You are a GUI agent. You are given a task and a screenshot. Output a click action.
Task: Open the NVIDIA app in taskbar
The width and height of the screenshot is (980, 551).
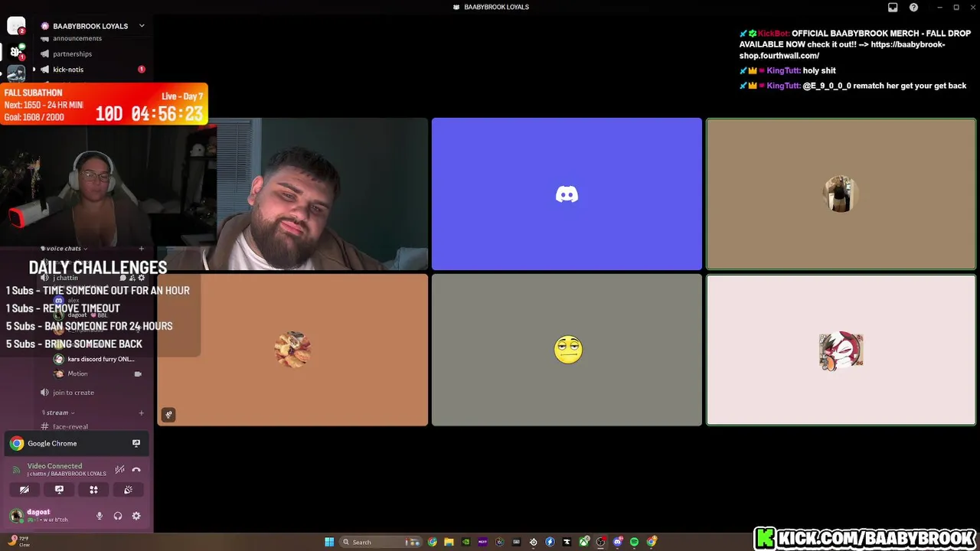tap(465, 542)
